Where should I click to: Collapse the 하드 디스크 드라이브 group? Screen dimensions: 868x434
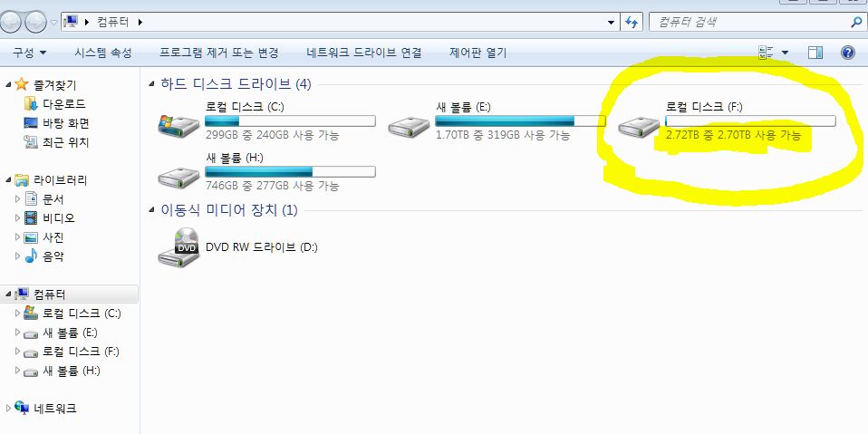coord(151,84)
